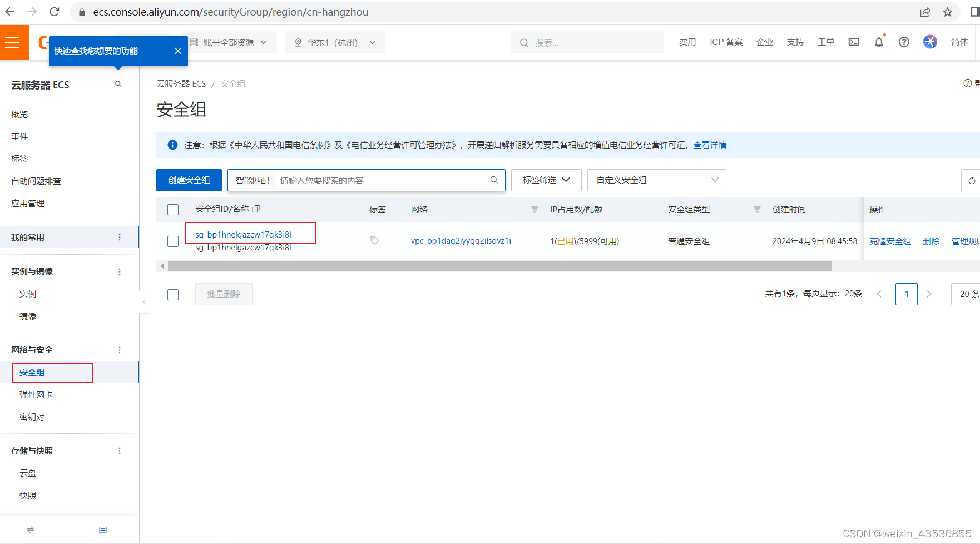Open security group sg-bp1hnelgazcw17qk3i8l link
The height and width of the screenshot is (544, 980).
[243, 235]
